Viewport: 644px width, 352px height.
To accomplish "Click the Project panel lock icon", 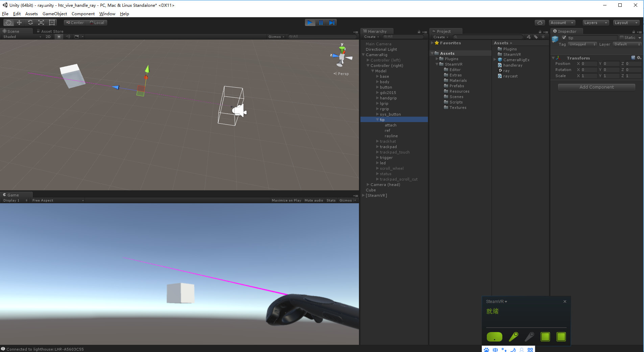I will (x=540, y=31).
